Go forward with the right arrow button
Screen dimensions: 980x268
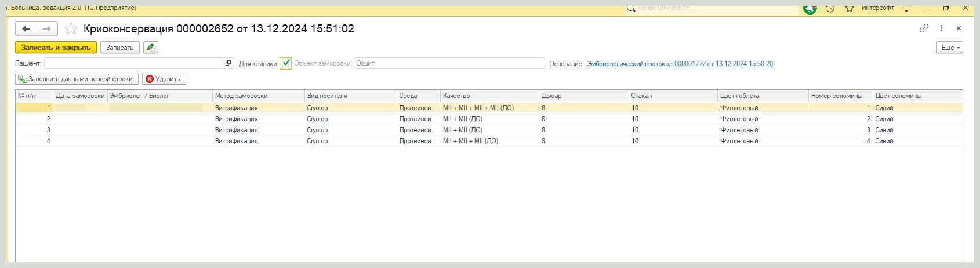pyautogui.click(x=48, y=28)
